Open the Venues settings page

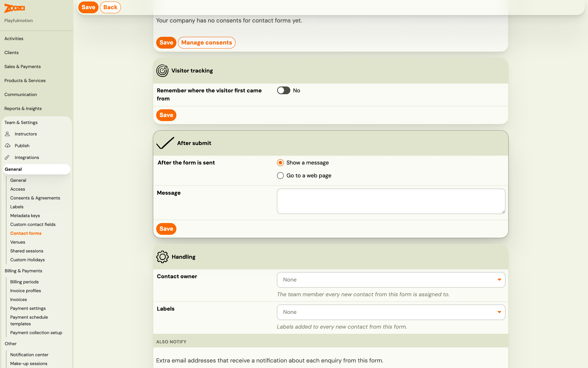pyautogui.click(x=18, y=242)
